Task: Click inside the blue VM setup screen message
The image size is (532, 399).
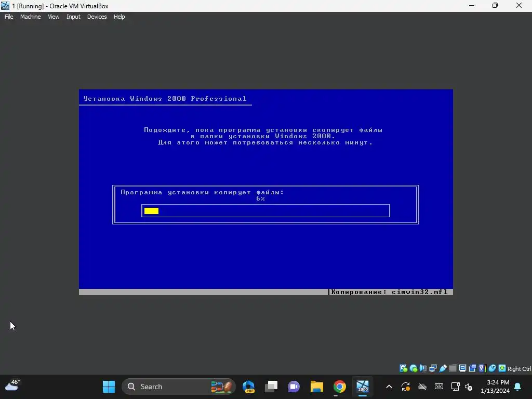Action: pos(263,136)
